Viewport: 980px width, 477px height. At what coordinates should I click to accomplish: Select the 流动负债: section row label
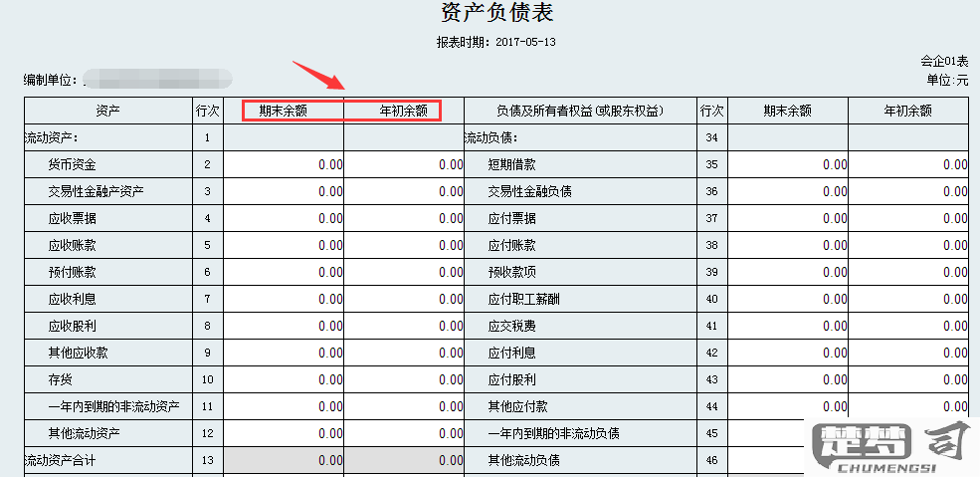coord(491,137)
